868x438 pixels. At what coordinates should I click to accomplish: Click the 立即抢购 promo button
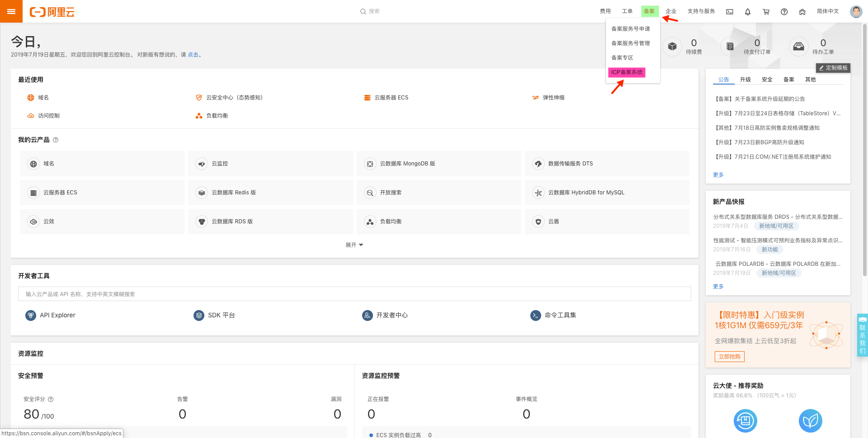pos(729,357)
